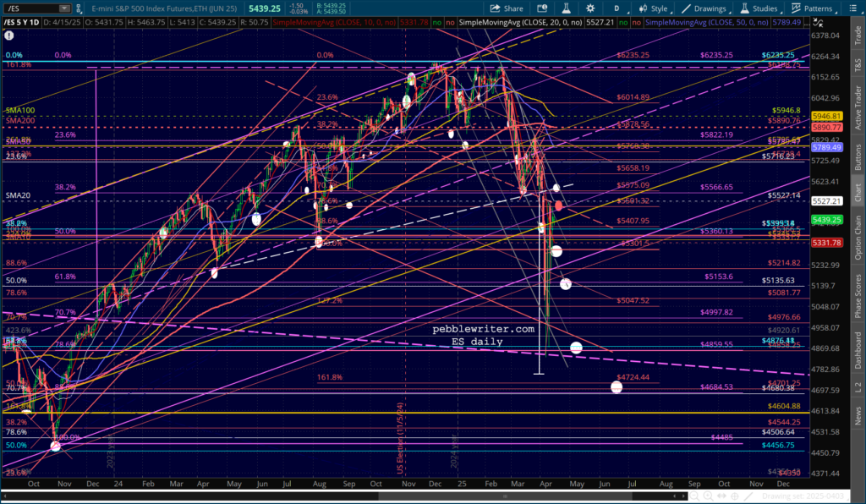Toggle the Trade sidebar tab
The image size is (866, 504).
tap(858, 36)
